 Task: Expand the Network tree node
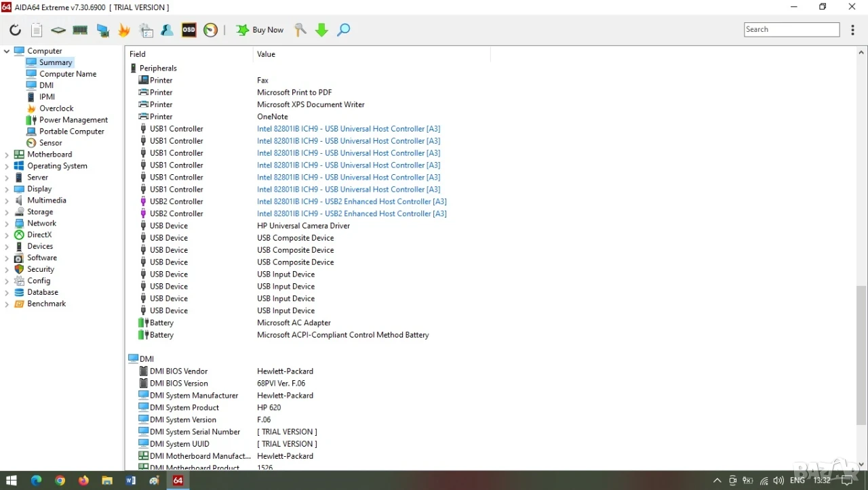tap(7, 224)
